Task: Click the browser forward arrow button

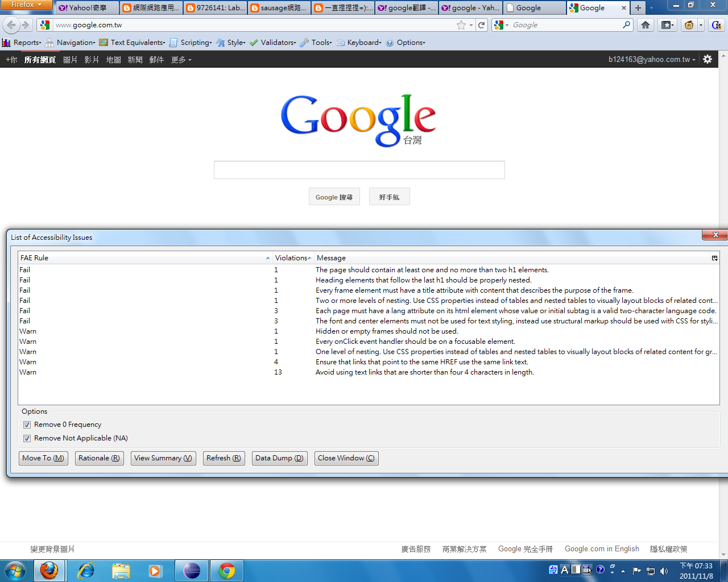Action: [x=26, y=25]
